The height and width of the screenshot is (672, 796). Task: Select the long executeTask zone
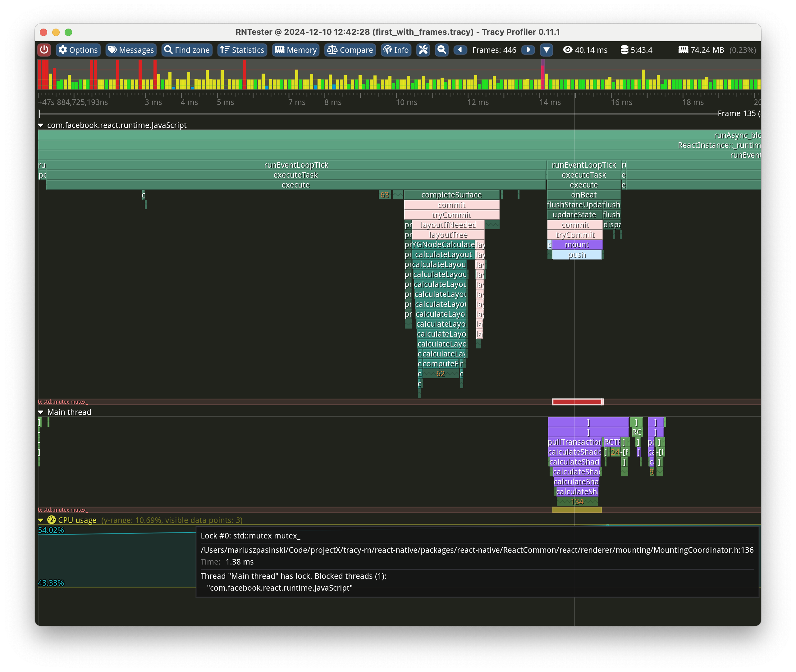(x=296, y=175)
